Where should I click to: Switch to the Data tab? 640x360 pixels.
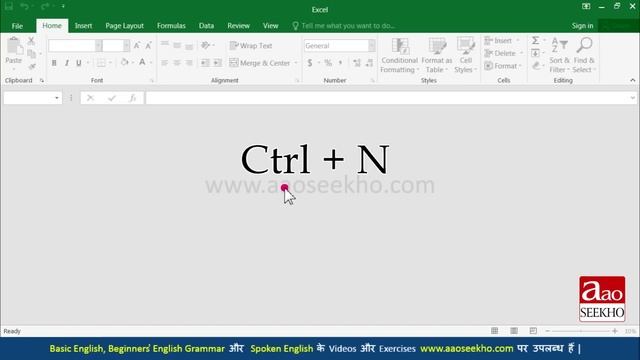206,26
